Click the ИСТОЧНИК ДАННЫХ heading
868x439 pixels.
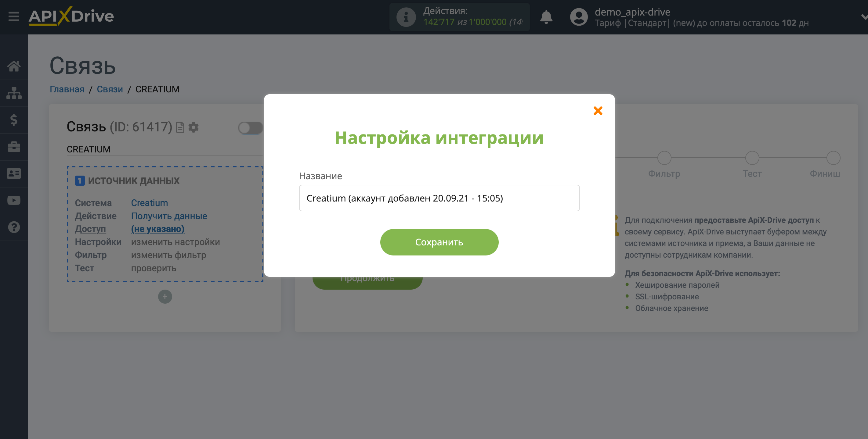[134, 181]
